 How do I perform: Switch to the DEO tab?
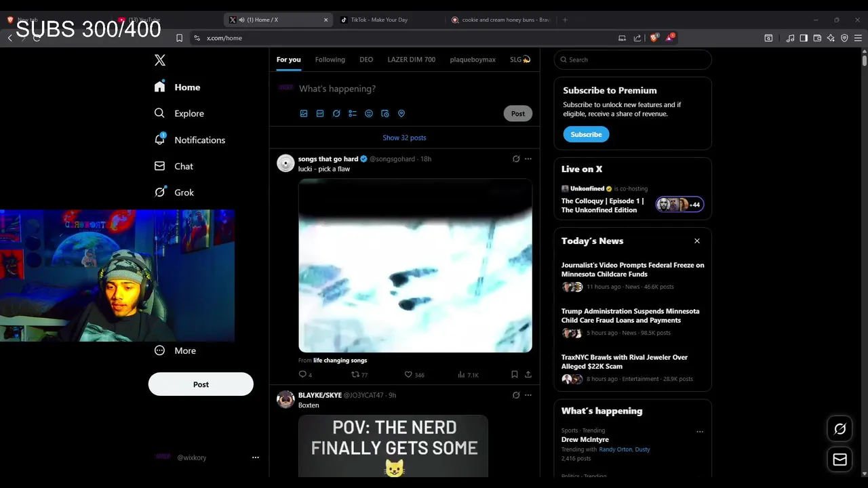point(366,60)
